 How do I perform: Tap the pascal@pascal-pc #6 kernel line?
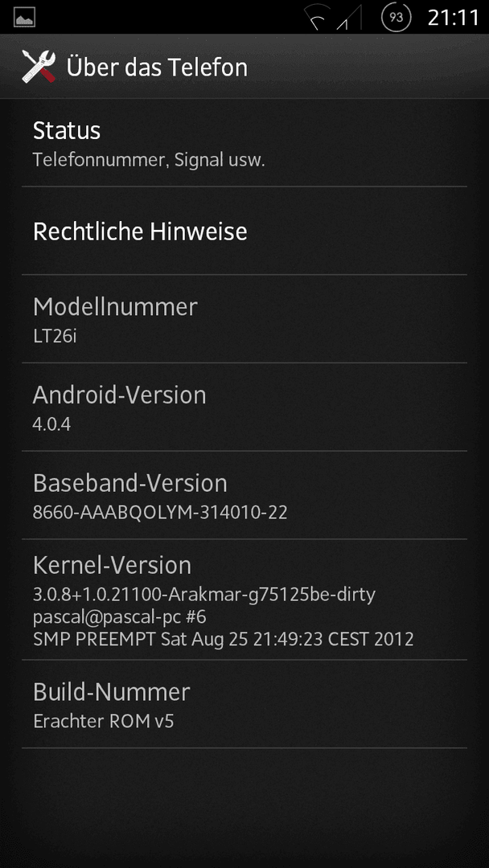pyautogui.click(x=120, y=616)
